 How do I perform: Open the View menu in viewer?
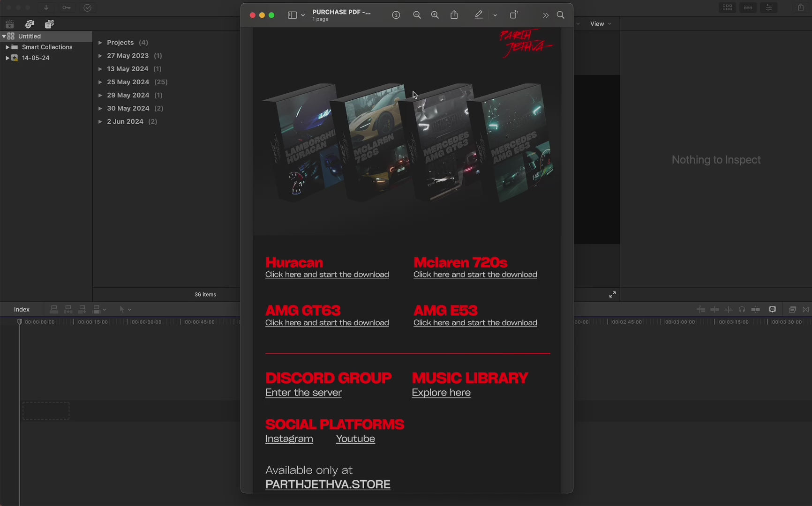click(601, 24)
